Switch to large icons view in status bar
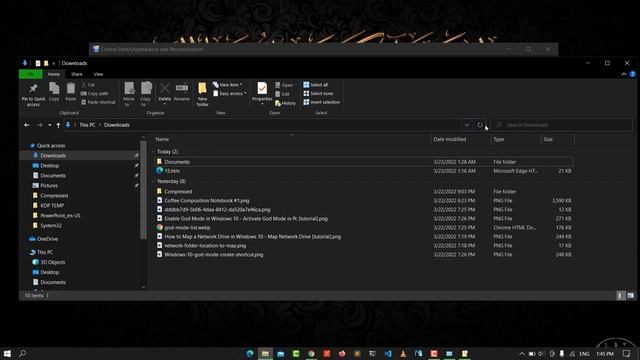The image size is (640, 360). pos(631,296)
